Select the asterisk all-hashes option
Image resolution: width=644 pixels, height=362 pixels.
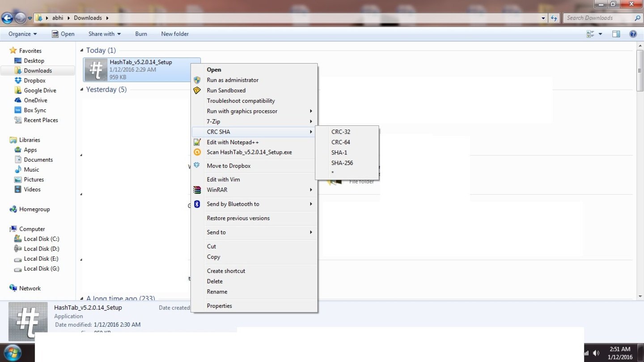pyautogui.click(x=347, y=173)
